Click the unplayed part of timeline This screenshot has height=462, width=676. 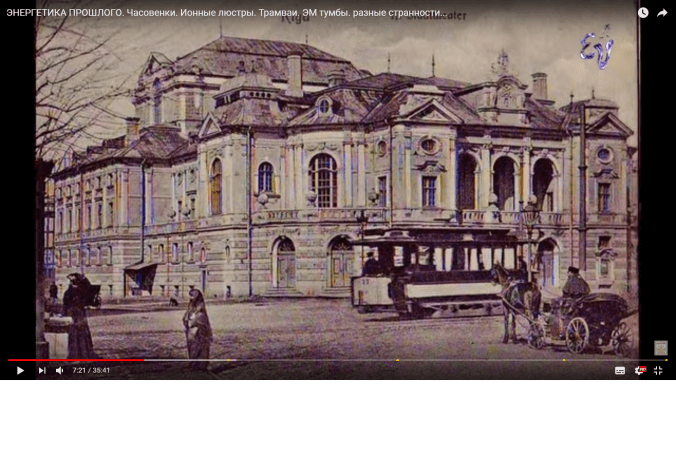(x=500, y=360)
